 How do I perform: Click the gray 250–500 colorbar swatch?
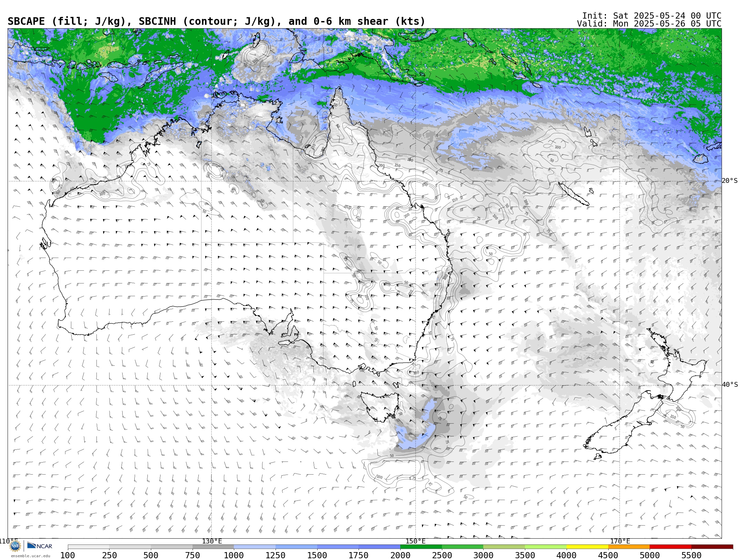pyautogui.click(x=130, y=547)
